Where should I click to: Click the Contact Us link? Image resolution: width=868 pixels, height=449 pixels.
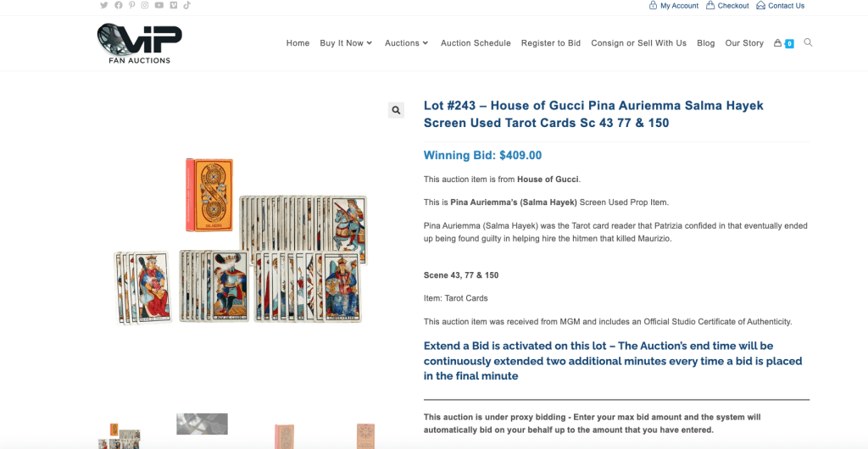pyautogui.click(x=781, y=6)
